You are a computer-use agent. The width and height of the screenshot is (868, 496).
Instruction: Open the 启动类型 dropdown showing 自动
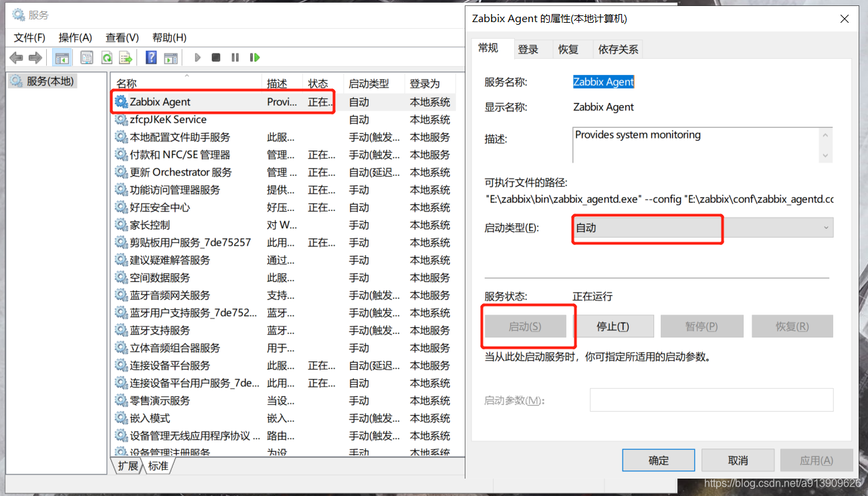click(703, 228)
